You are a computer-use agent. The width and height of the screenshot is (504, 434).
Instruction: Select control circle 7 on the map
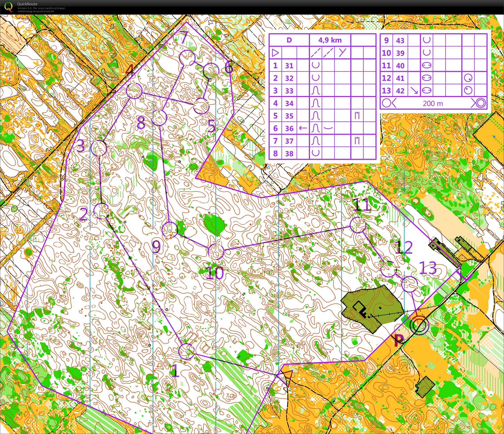point(187,58)
